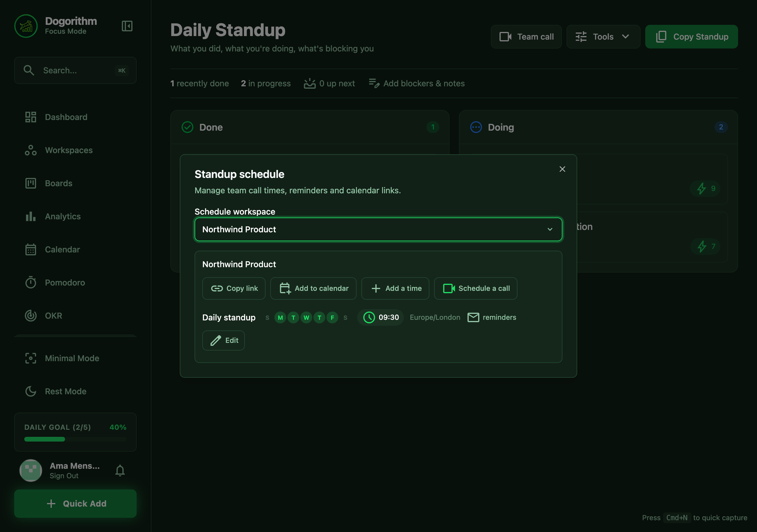Click the Done checkmark icon
757x532 pixels.
pos(187,127)
